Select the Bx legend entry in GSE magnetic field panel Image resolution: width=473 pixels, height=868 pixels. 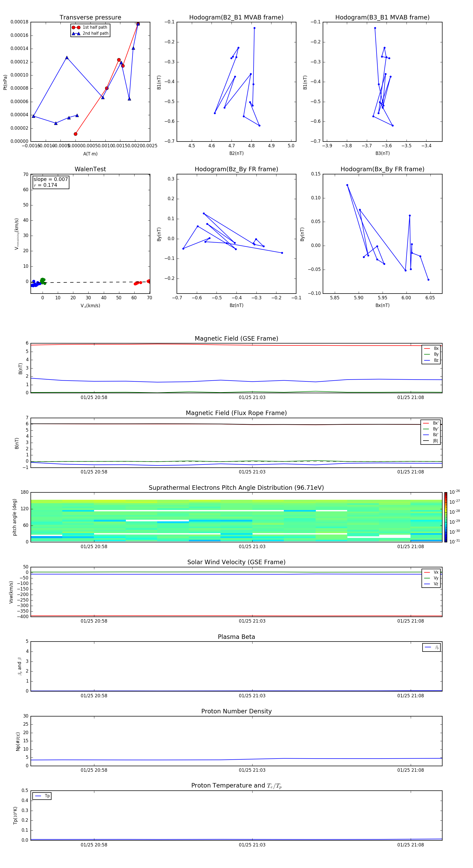pos(431,349)
